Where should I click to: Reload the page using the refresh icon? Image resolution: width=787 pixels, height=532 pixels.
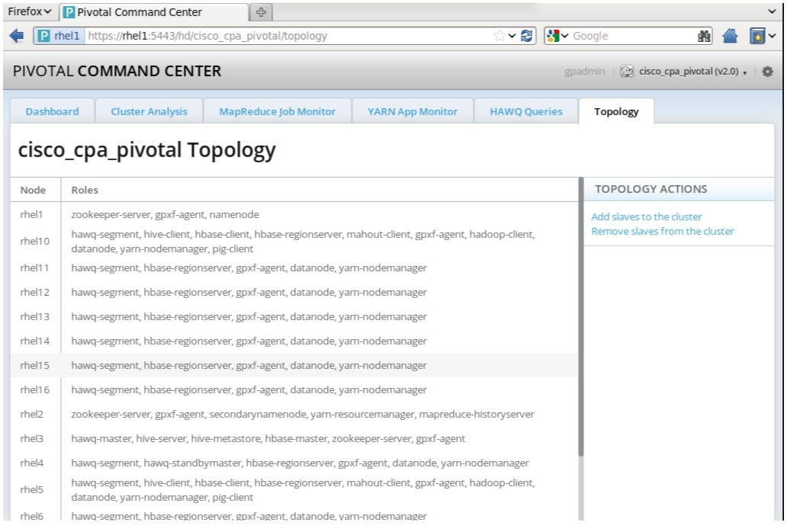click(526, 36)
